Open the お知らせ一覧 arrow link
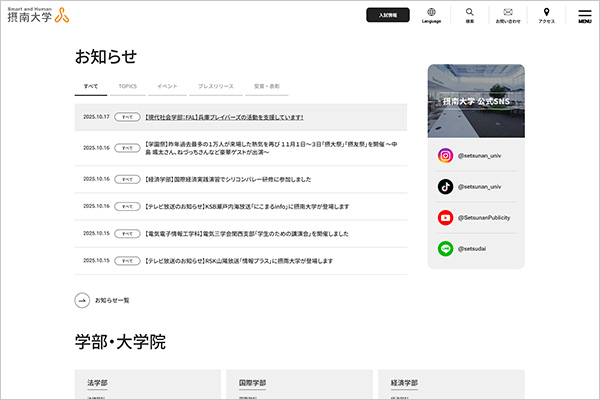 pyautogui.click(x=103, y=300)
